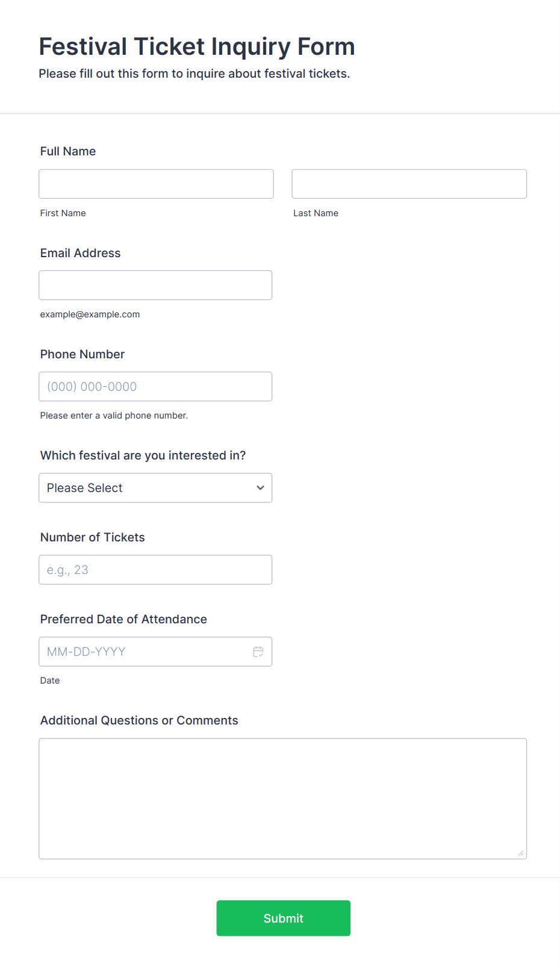This screenshot has height=966, width=560.
Task: Click the Festival Ticket Inquiry Form heading
Action: click(197, 46)
